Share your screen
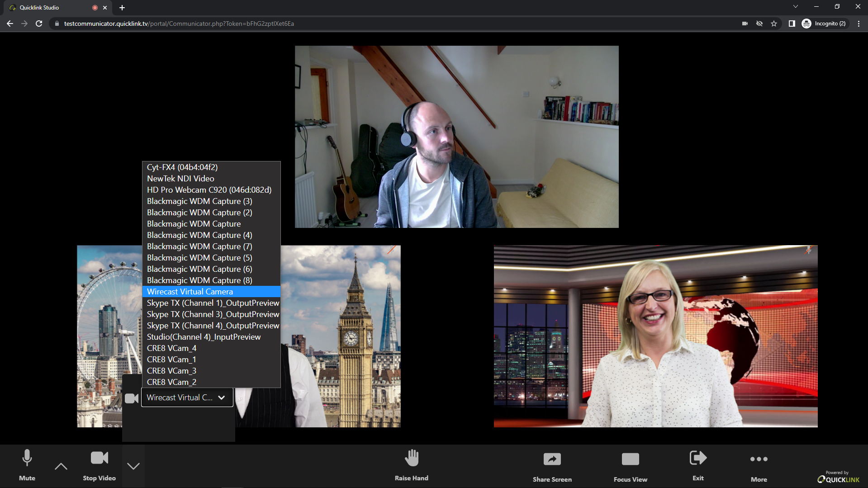Screen dimensions: 868x488 tap(552, 467)
